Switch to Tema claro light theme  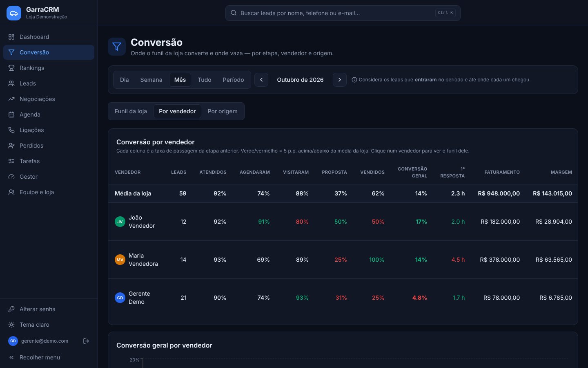coord(49,325)
